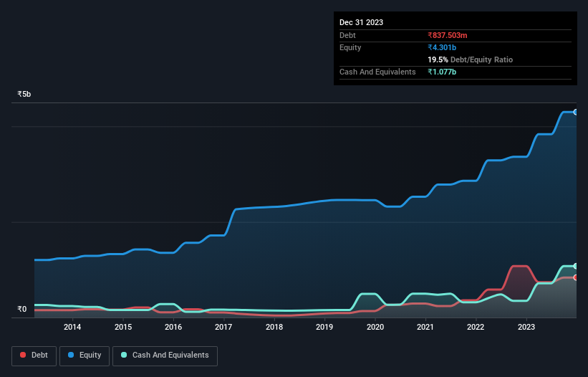Click the ₹4.301b equity value
588x377 pixels.
coord(442,47)
